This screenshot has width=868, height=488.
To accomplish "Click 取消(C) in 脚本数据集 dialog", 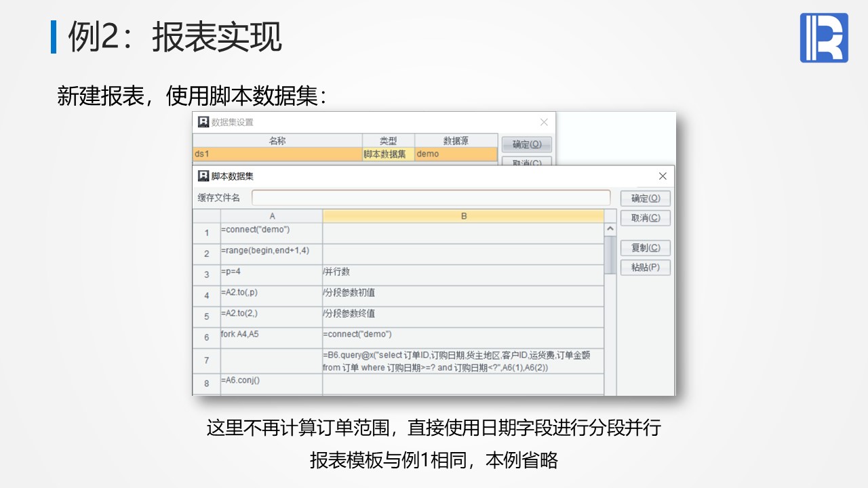I will point(645,218).
